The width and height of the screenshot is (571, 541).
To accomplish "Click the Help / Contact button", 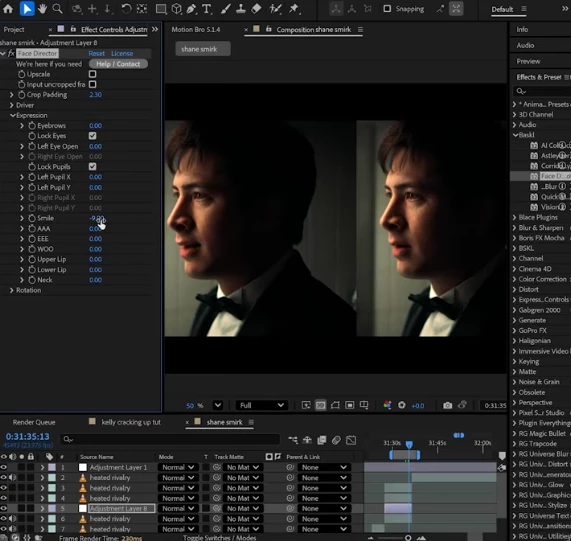I will 118,64.
